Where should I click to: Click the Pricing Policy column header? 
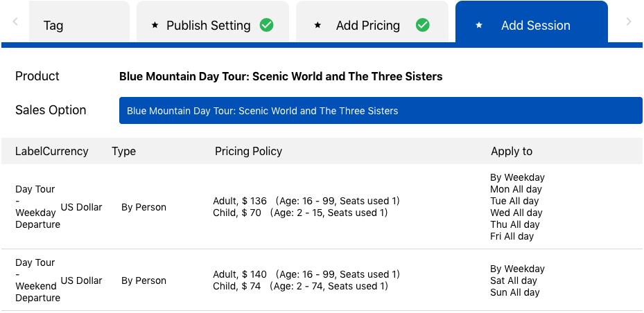(248, 151)
